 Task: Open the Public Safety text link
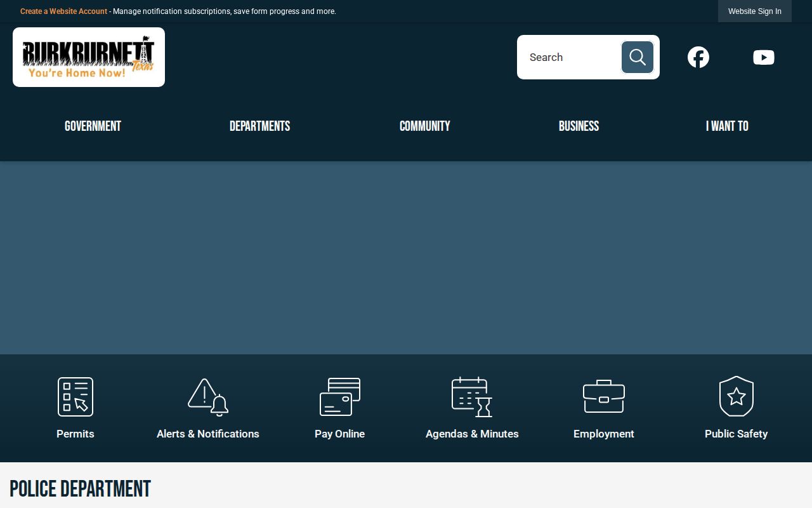click(x=737, y=434)
